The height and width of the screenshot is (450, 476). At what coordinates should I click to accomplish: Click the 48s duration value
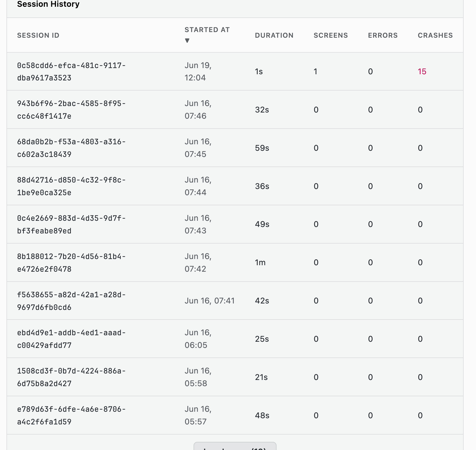[262, 415]
